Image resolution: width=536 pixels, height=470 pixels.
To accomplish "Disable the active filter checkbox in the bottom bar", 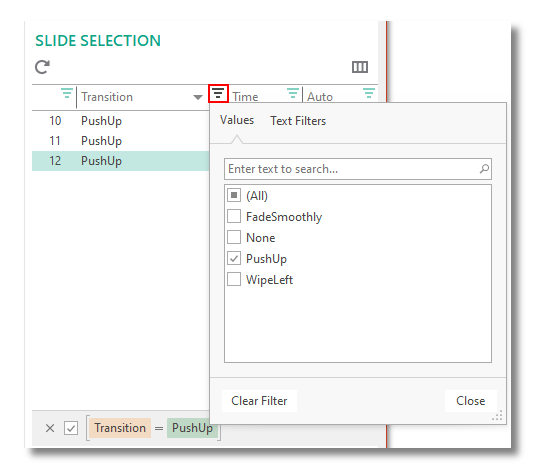I will tap(71, 428).
